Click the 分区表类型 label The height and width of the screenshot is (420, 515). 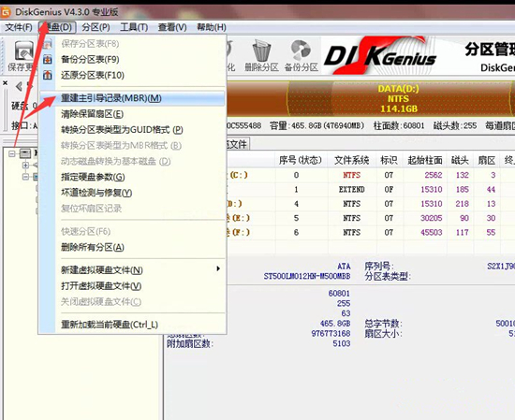point(388,276)
